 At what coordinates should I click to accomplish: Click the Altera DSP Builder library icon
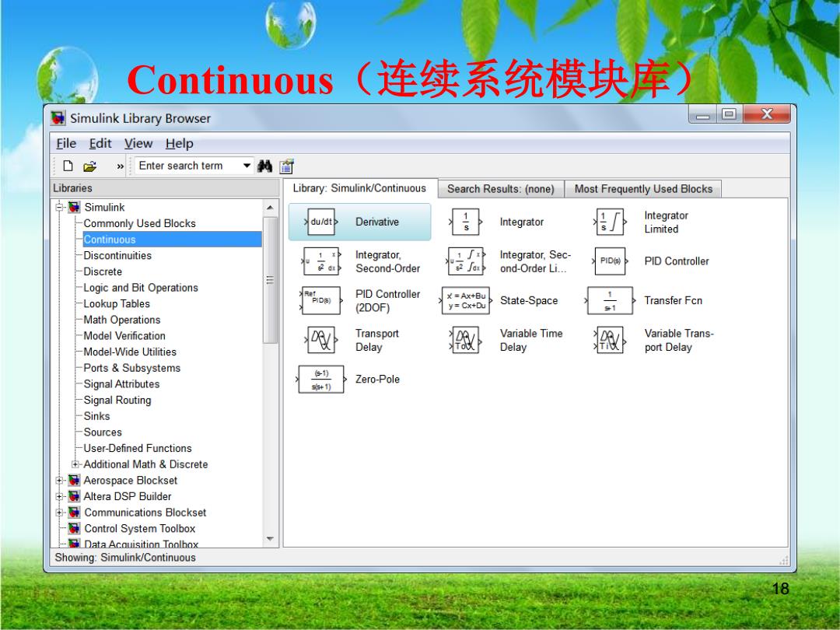75,496
